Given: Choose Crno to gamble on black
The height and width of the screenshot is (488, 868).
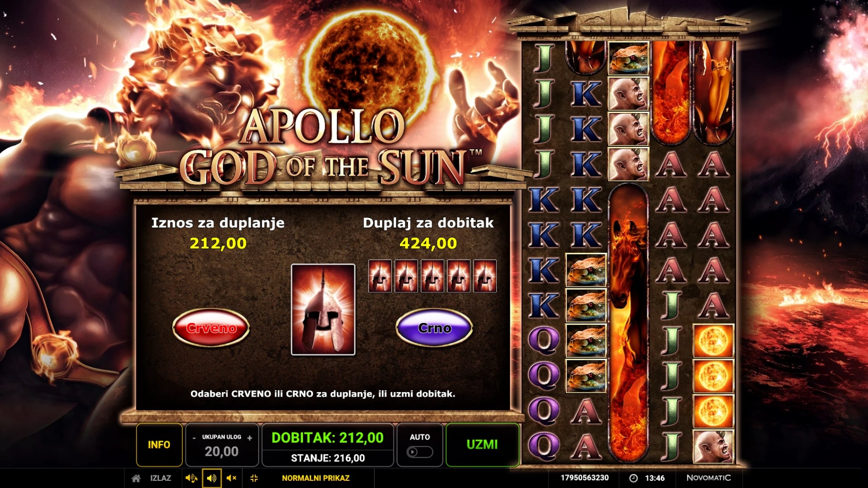Looking at the screenshot, I should pos(434,328).
